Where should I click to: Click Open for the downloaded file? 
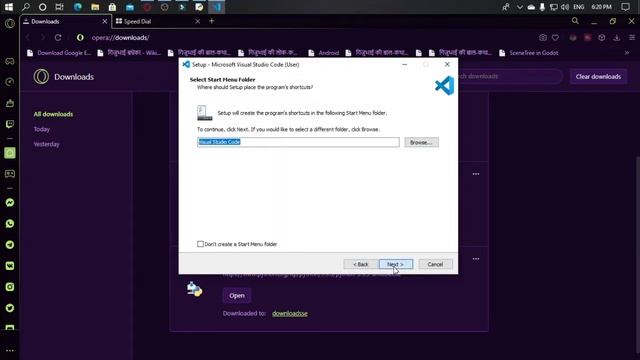tap(237, 296)
